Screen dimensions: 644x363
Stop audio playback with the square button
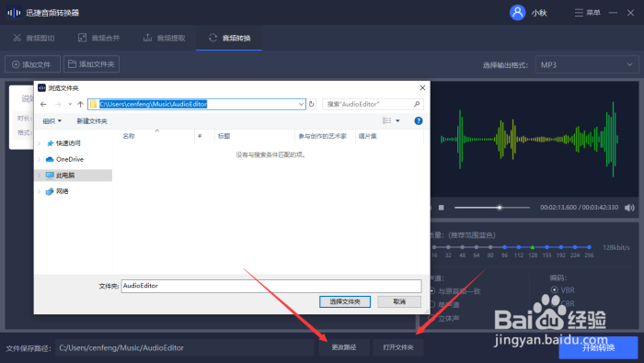click(441, 208)
